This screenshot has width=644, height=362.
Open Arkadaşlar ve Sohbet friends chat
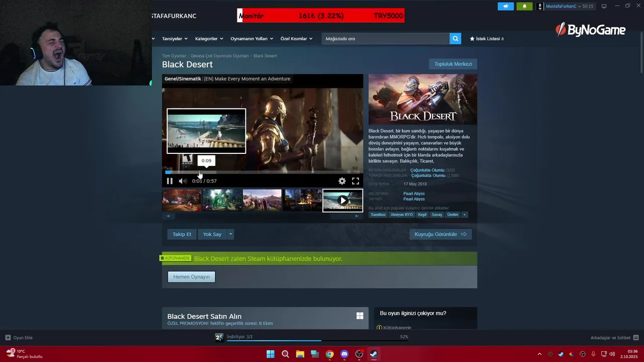tap(614, 338)
